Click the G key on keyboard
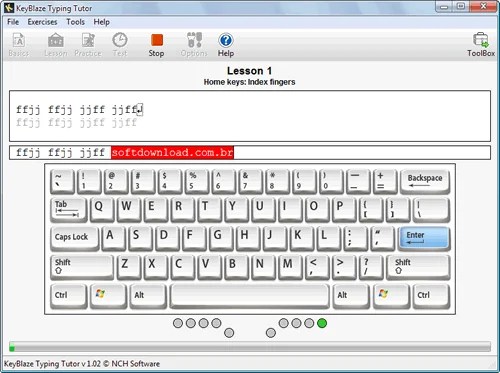Image resolution: width=500 pixels, height=373 pixels. tap(221, 238)
